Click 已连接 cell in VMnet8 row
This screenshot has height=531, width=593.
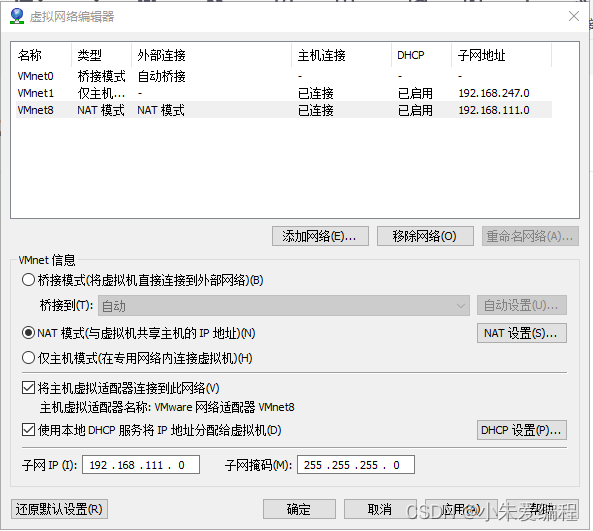point(316,110)
